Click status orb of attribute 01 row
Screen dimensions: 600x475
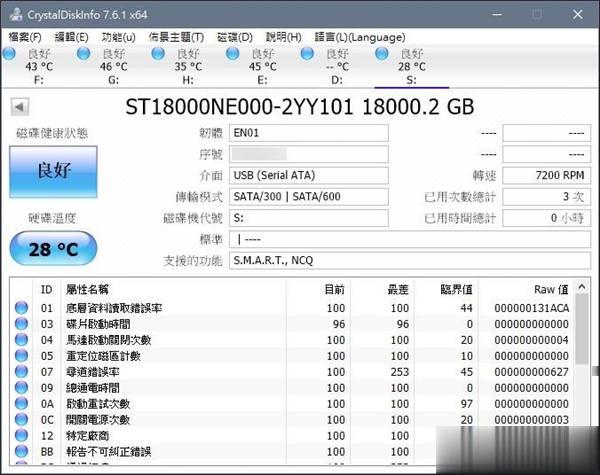[x=21, y=308]
